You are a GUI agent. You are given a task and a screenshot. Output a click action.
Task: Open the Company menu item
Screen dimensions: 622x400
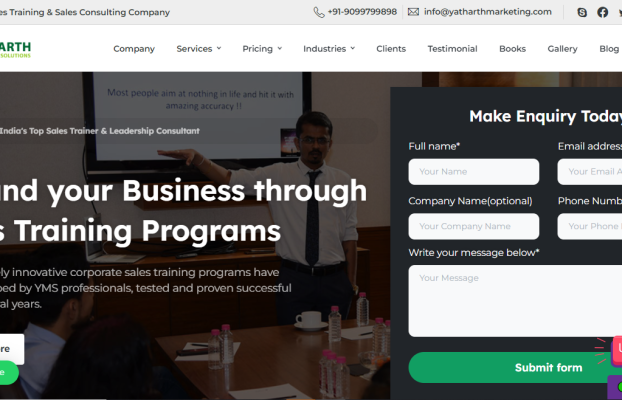click(134, 49)
